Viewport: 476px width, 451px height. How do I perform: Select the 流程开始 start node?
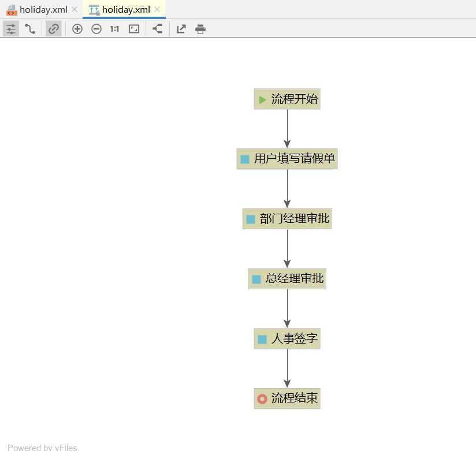pyautogui.click(x=287, y=99)
